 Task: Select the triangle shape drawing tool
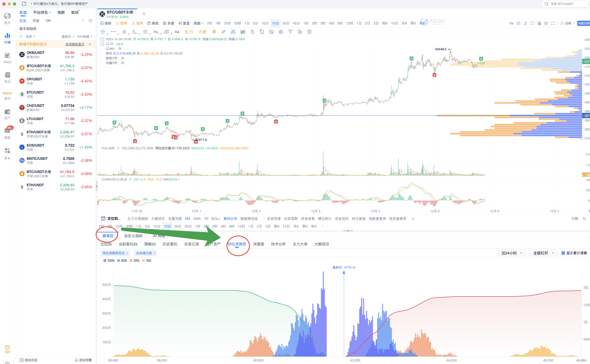135,32
